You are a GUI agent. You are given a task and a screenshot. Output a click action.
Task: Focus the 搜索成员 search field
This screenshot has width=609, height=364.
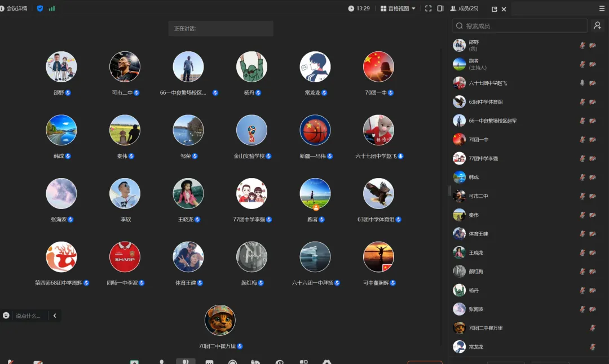pyautogui.click(x=520, y=25)
